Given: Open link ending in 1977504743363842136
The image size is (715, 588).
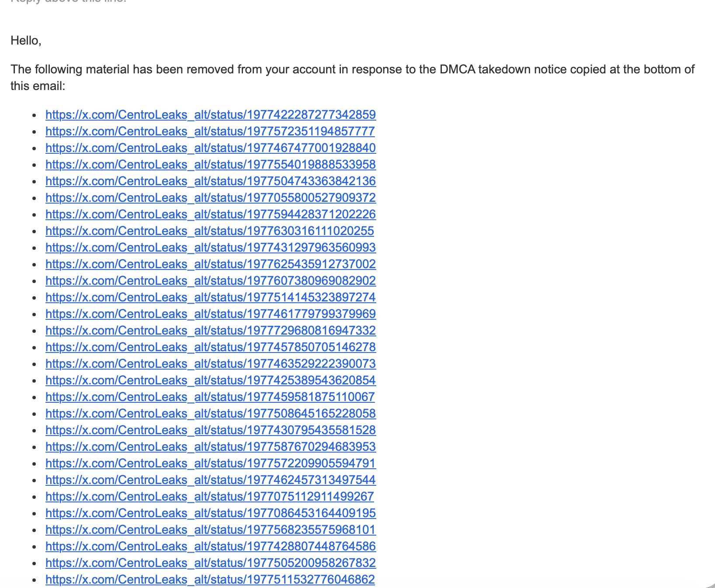Looking at the screenshot, I should coord(211,181).
